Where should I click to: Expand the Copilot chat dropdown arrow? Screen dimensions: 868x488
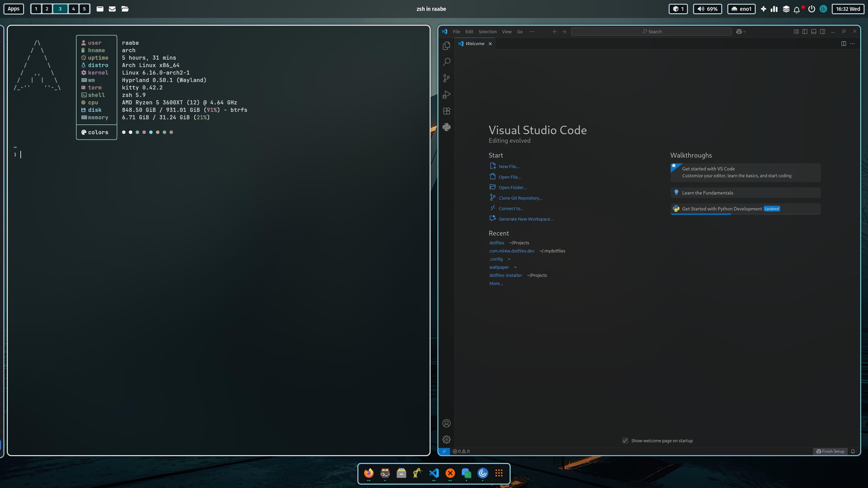tap(745, 32)
